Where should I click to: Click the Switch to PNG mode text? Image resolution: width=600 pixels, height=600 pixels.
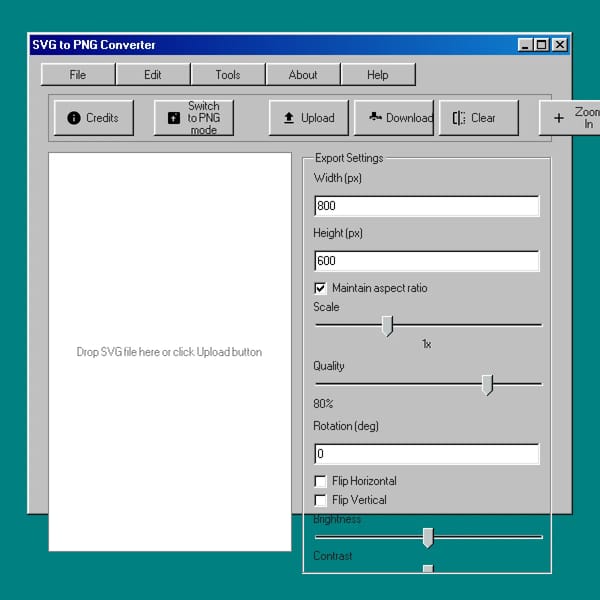coord(204,118)
